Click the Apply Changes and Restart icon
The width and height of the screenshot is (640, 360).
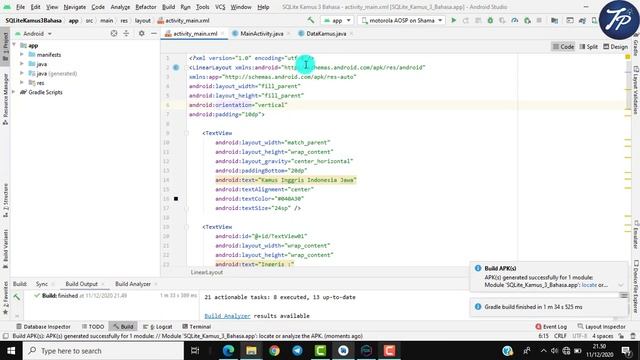(x=466, y=20)
